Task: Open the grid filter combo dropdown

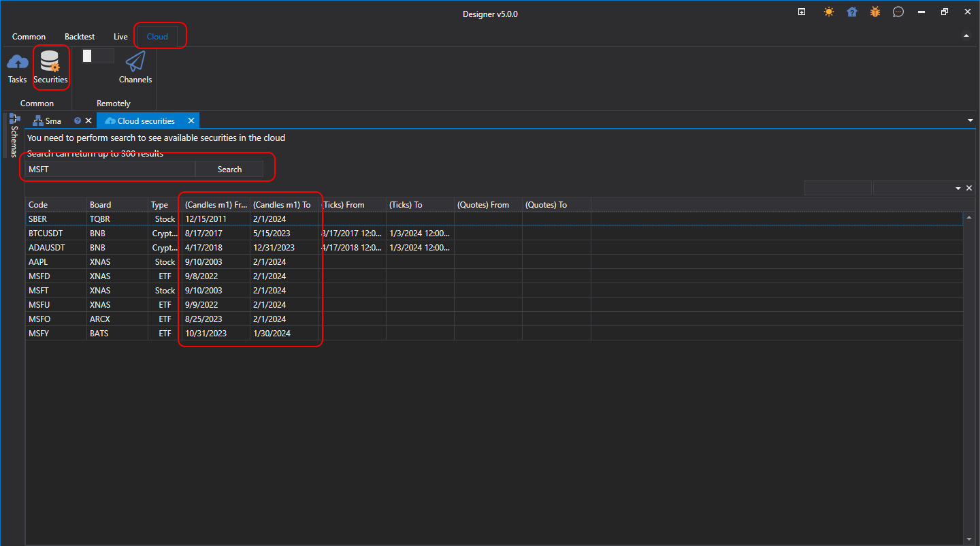Action: (x=958, y=188)
